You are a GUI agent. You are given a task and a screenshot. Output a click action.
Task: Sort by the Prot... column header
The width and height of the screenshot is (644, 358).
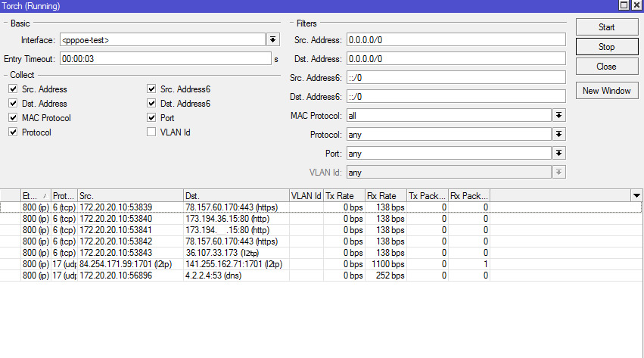tap(64, 196)
